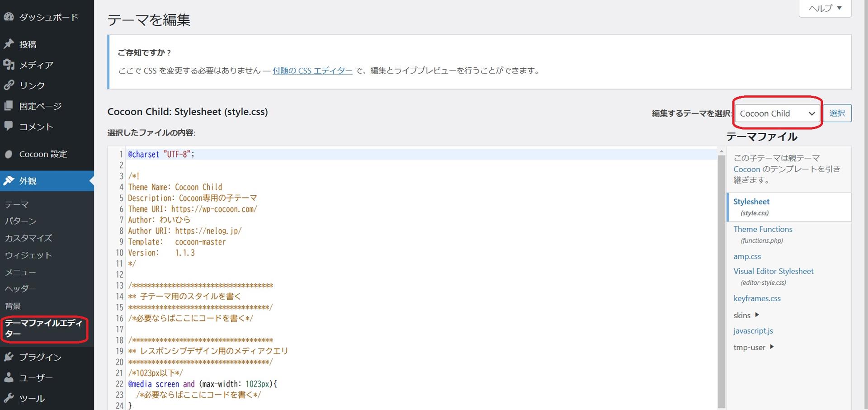This screenshot has width=868, height=410.
Task: Click the Tools wrench icon
Action: (9, 398)
